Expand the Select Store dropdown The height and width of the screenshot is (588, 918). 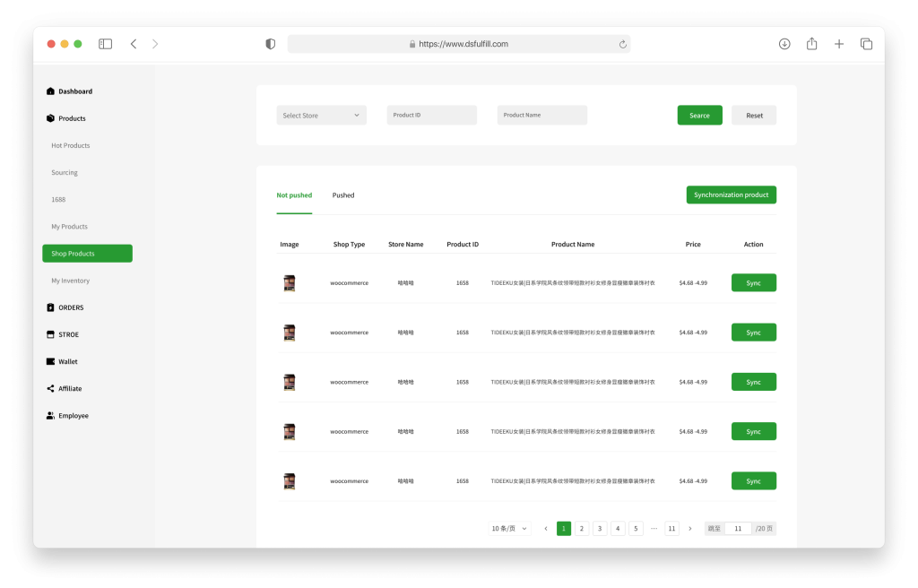coord(321,116)
